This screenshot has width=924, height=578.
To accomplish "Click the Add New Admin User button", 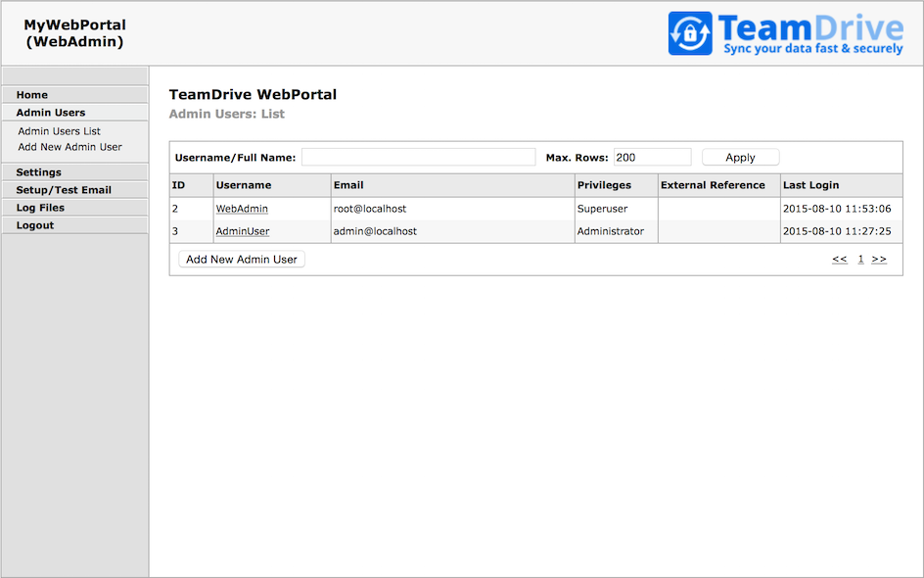I will pyautogui.click(x=242, y=259).
